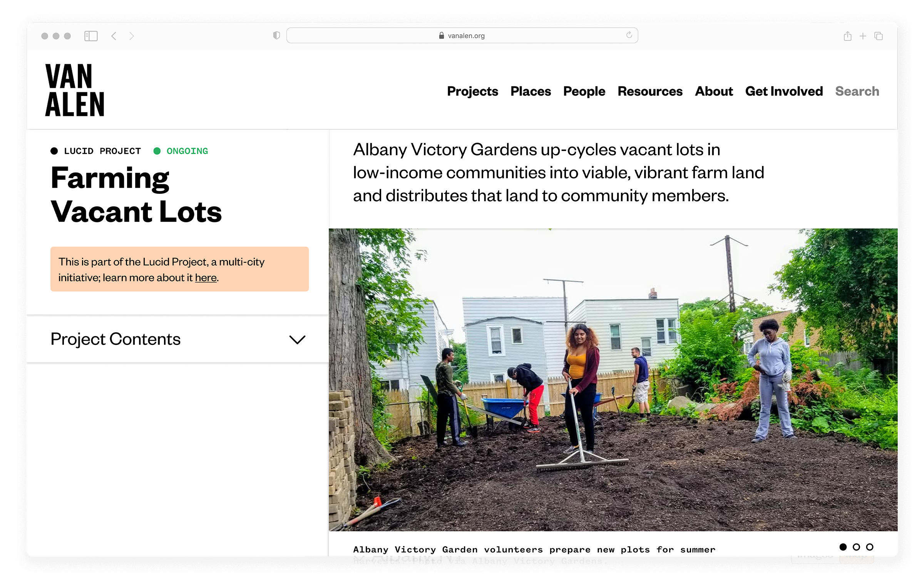Click the garden volunteers photo
The width and height of the screenshot is (924, 578).
coord(613,380)
